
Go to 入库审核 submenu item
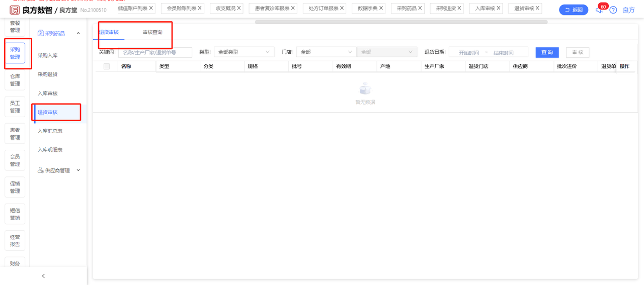48,93
